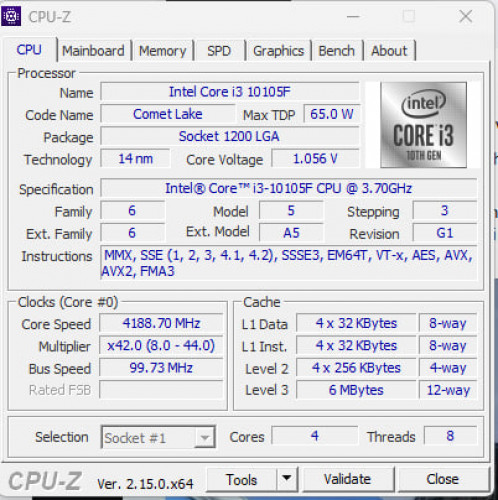Click the Tools button

(x=242, y=479)
